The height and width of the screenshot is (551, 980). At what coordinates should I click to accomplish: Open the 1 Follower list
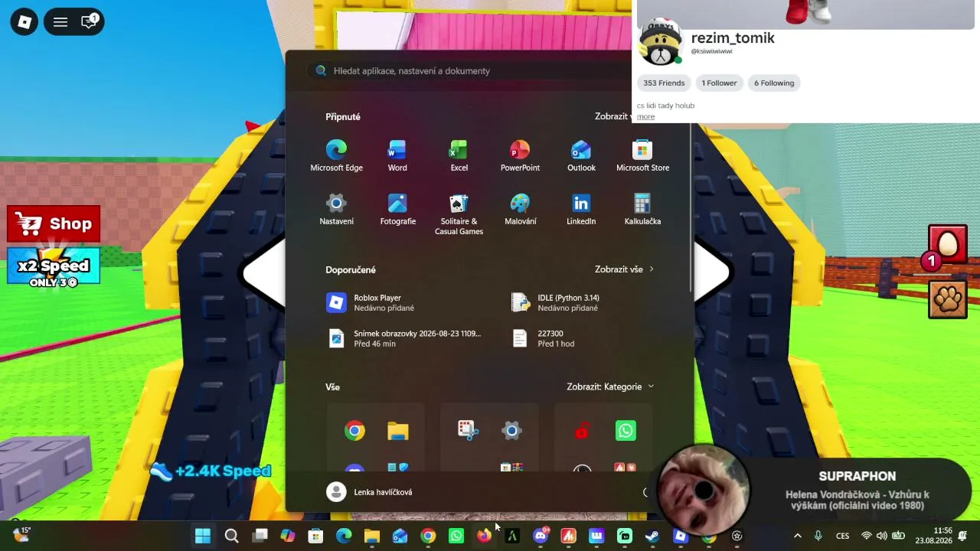(x=719, y=83)
